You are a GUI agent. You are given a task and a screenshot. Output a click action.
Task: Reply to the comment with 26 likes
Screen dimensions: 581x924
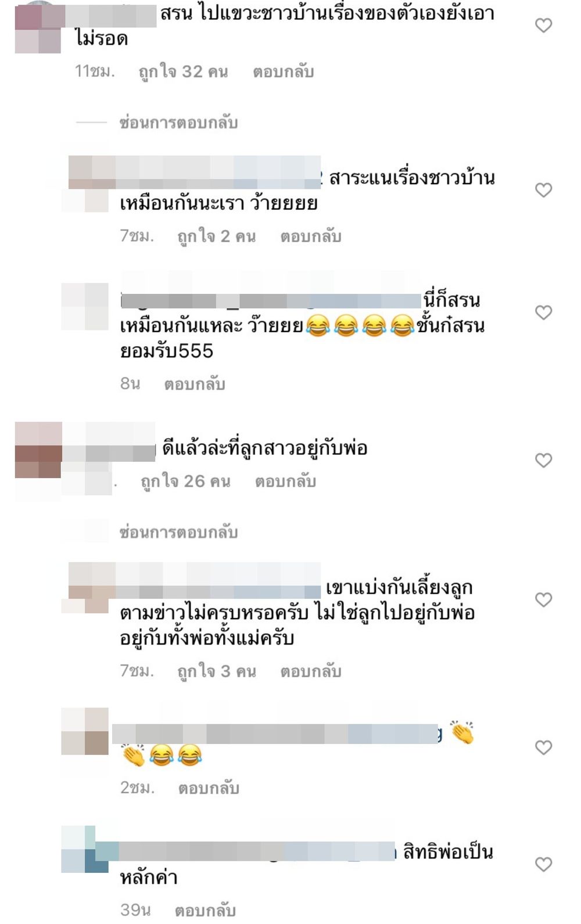point(285,481)
